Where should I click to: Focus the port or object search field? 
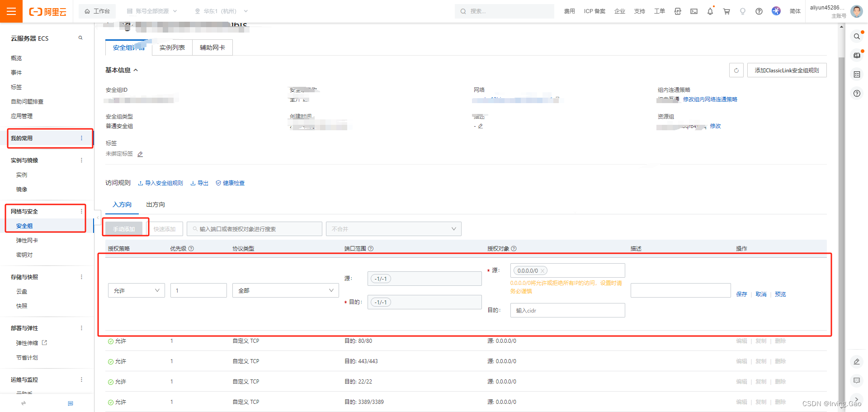(x=255, y=229)
